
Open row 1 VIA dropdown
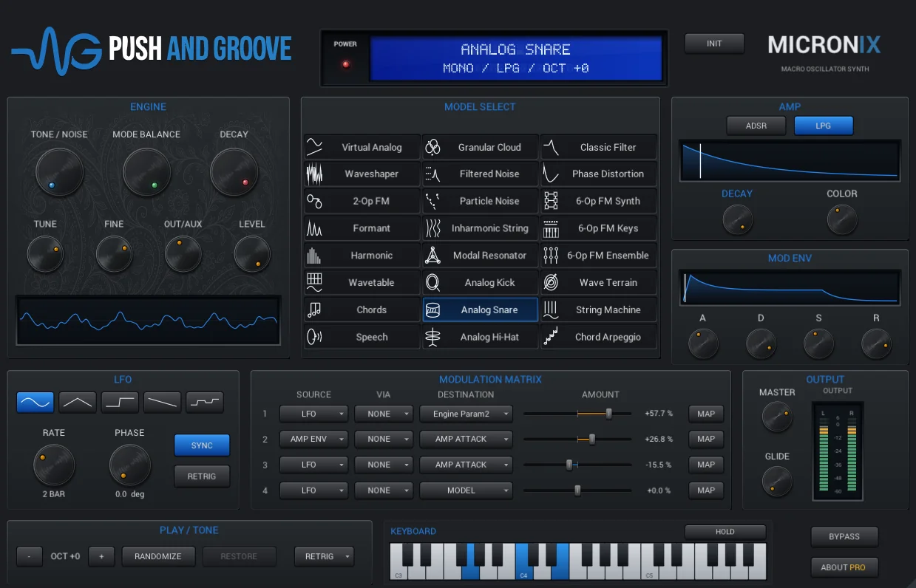coord(384,414)
